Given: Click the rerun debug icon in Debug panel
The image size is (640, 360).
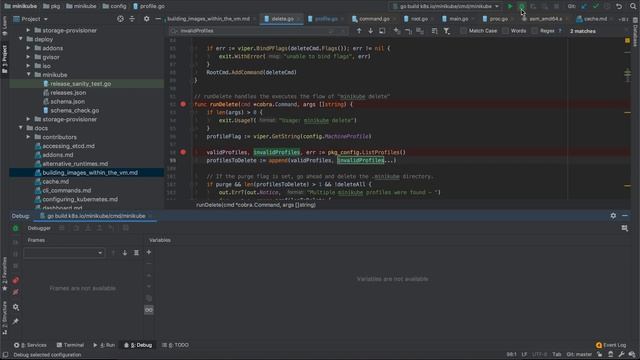Looking at the screenshot, I should click(x=16, y=228).
